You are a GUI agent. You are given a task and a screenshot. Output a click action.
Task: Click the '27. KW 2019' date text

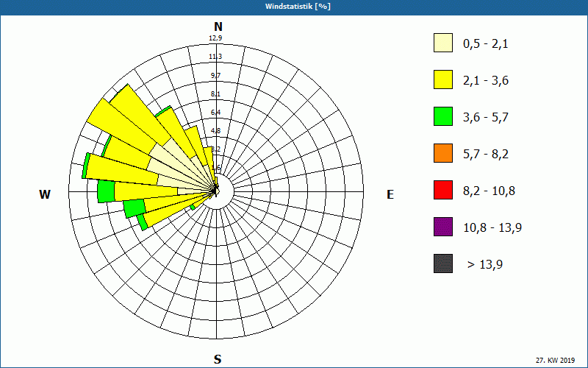pyautogui.click(x=555, y=360)
